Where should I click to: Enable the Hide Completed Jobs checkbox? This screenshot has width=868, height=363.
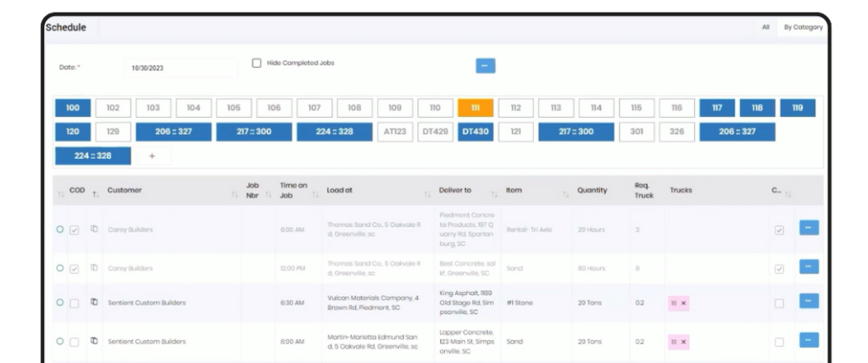257,63
